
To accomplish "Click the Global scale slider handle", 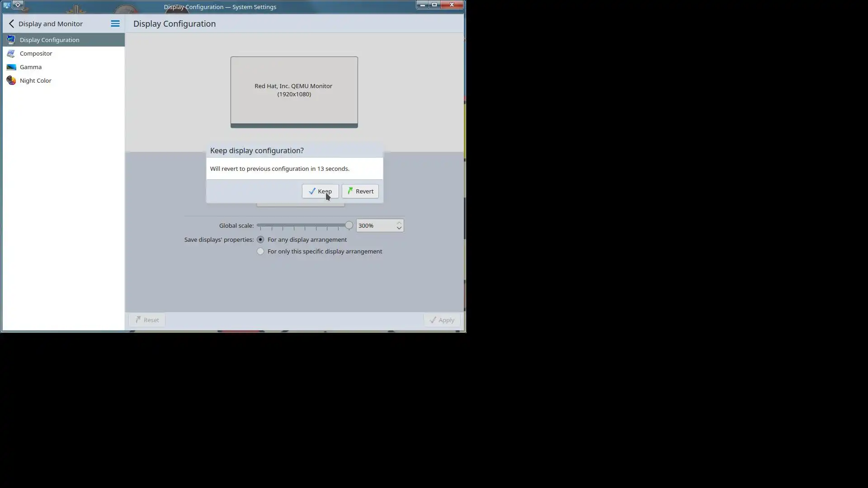I will pyautogui.click(x=349, y=225).
